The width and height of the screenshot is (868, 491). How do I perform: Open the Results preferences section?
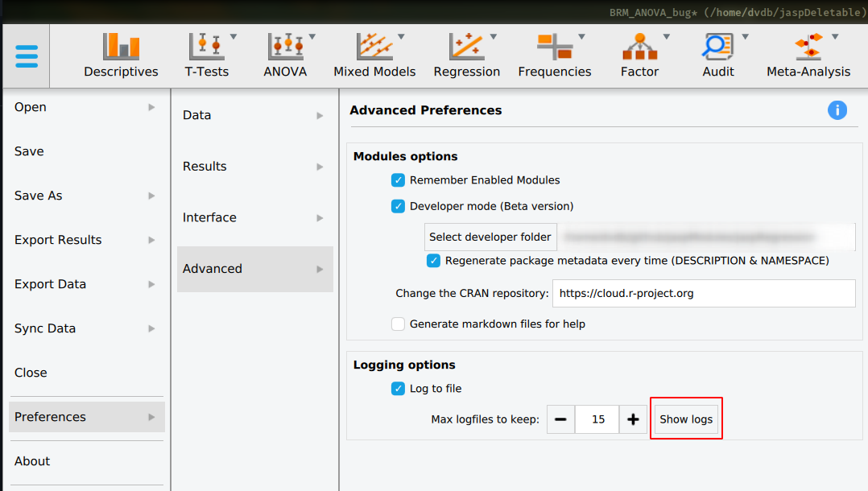204,166
